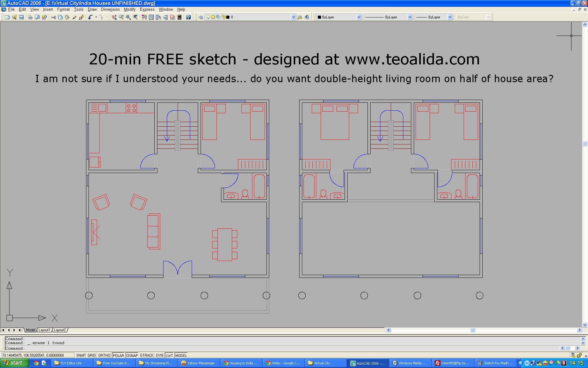588x368 pixels.
Task: Open the Dimension menu
Action: click(110, 10)
